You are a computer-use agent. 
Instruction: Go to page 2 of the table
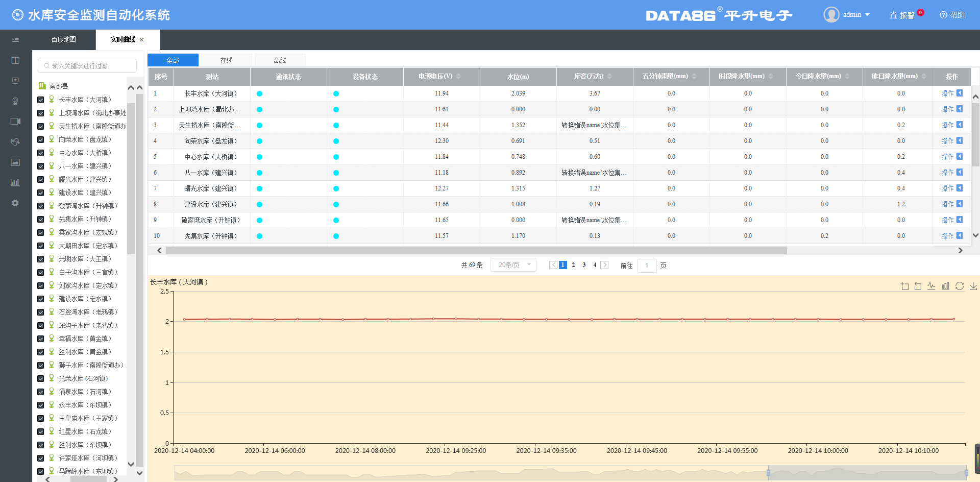573,265
